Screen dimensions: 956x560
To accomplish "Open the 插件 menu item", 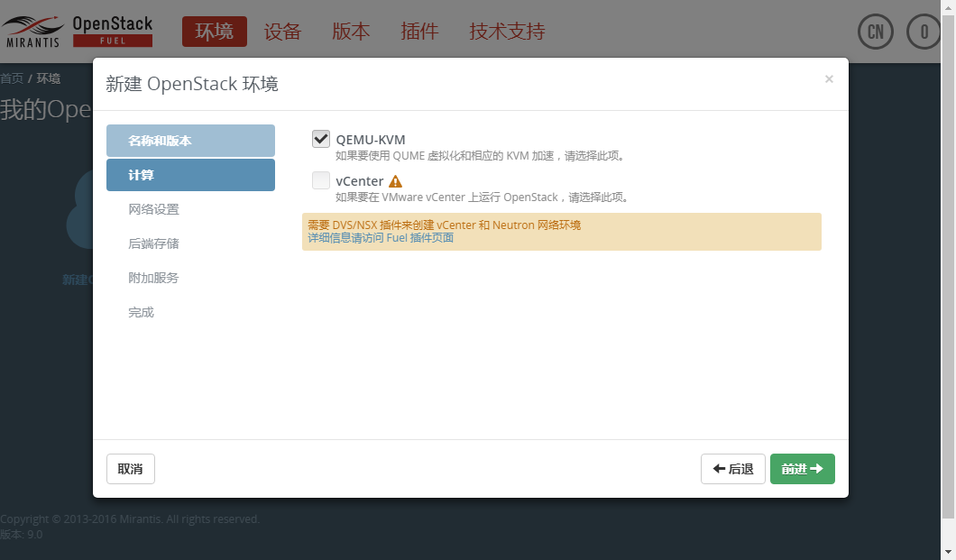I will pyautogui.click(x=419, y=31).
